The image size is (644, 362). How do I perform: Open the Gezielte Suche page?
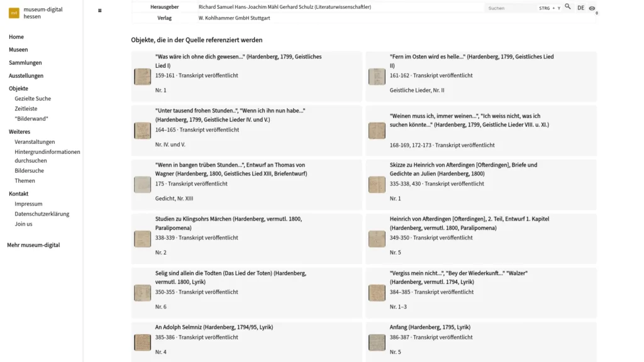click(31, 98)
